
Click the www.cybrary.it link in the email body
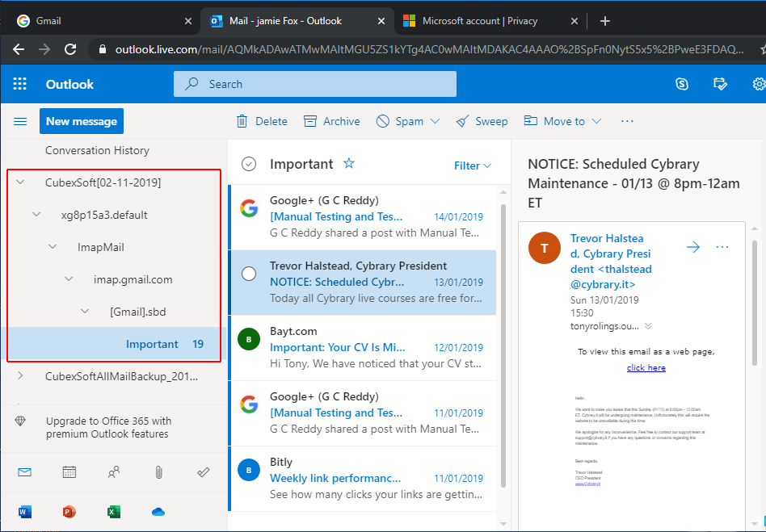pyautogui.click(x=587, y=484)
